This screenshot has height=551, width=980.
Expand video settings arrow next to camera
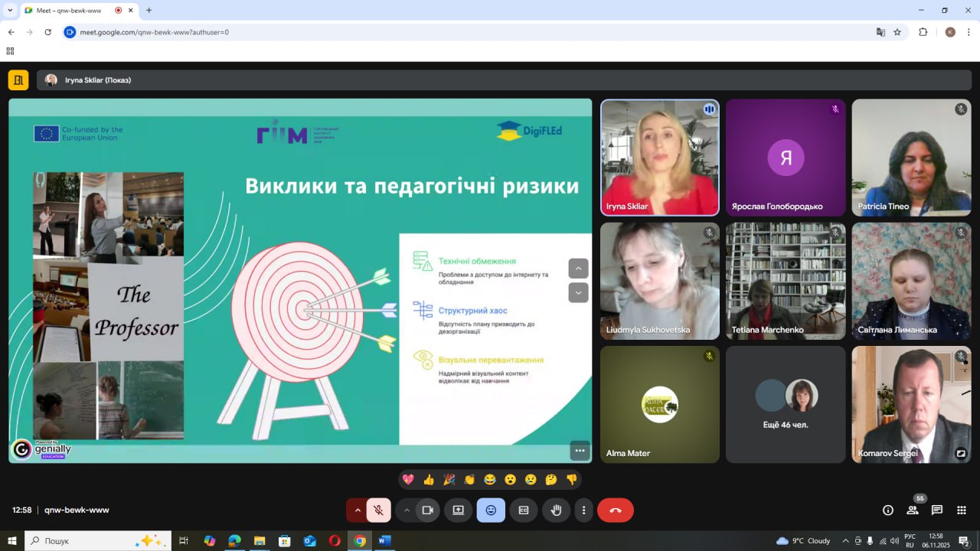pyautogui.click(x=407, y=510)
